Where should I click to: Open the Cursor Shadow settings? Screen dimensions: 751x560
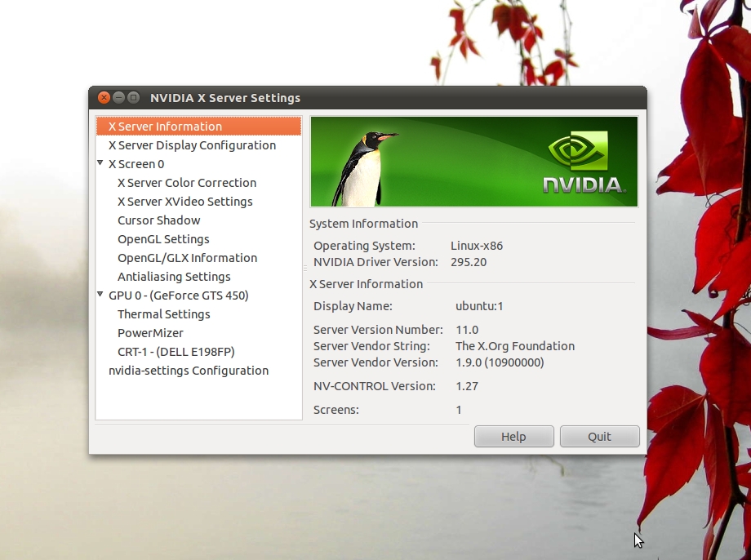[158, 220]
